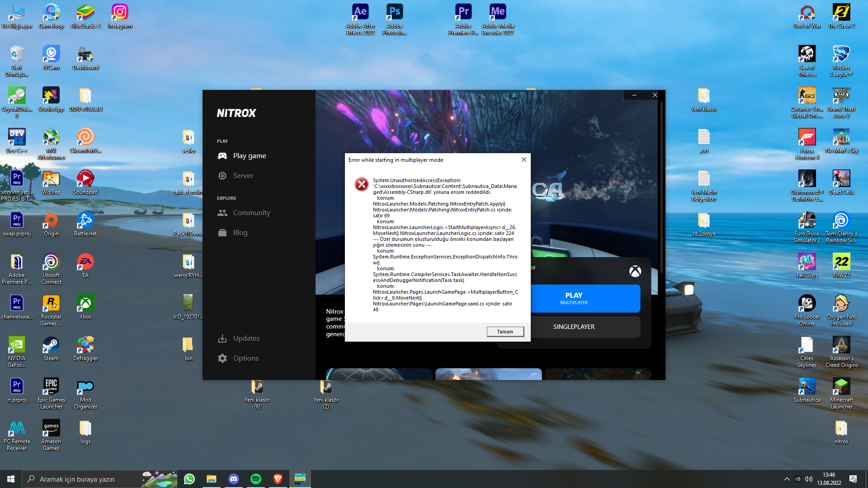Select Mod Organizer desktop icon
This screenshot has height=488, width=868.
85,394
